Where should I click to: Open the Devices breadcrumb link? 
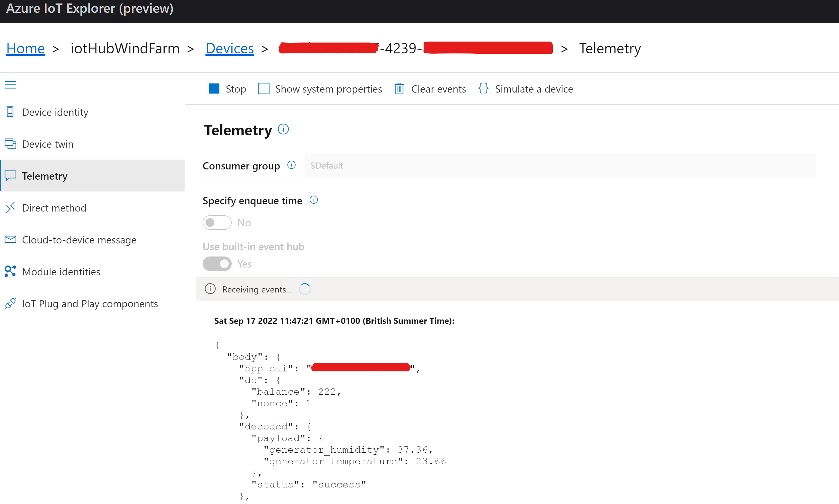(229, 48)
